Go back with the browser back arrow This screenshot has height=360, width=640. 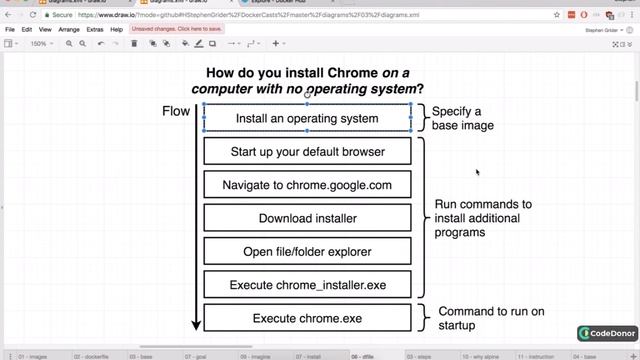click(8, 15)
